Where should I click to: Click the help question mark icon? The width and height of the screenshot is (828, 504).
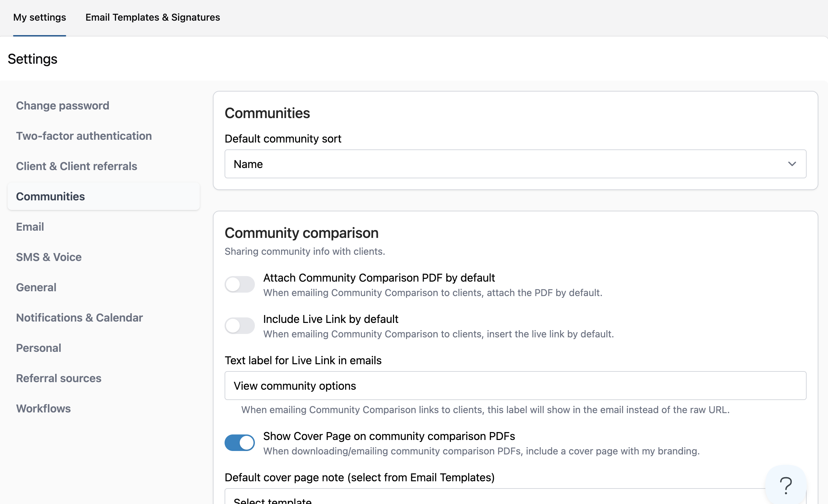pos(786,485)
